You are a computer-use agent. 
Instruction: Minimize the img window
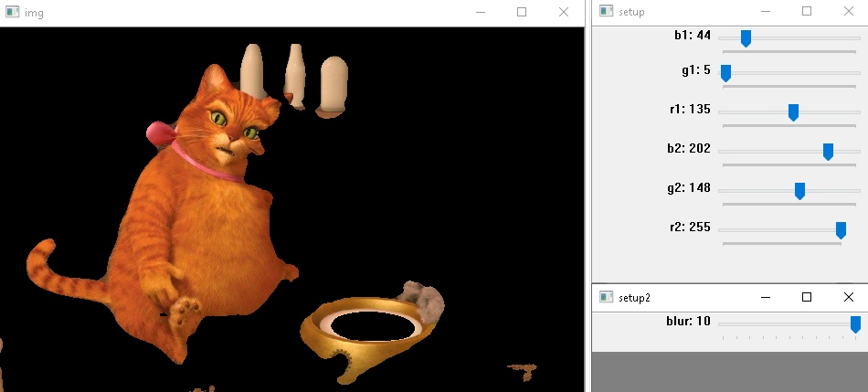pos(480,12)
